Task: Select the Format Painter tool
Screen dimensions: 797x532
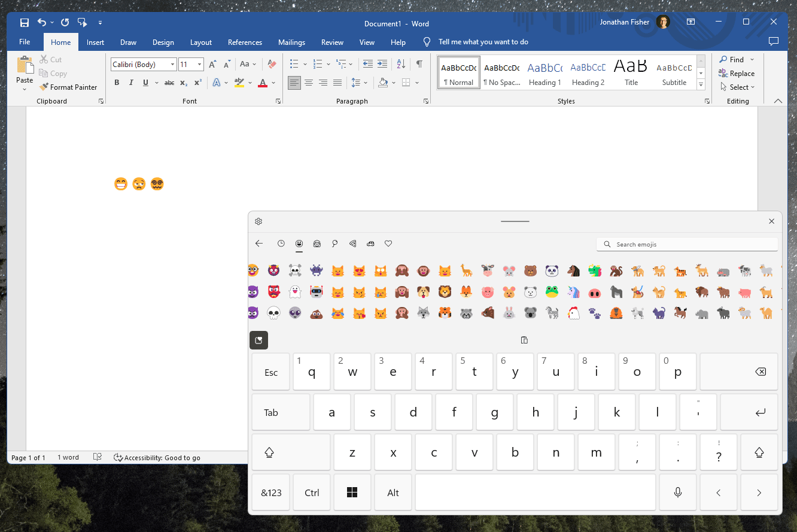Action: point(68,87)
